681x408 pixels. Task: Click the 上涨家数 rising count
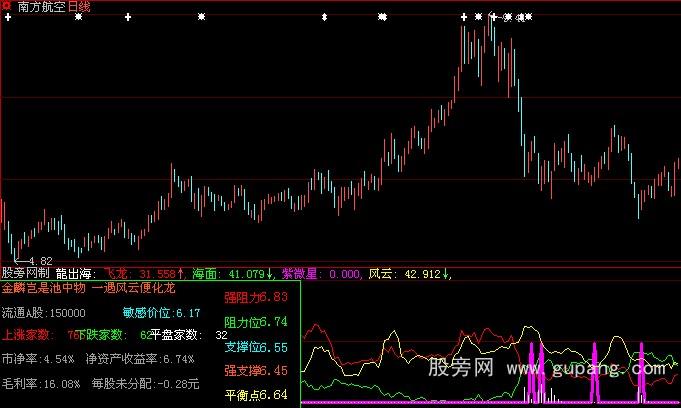tap(40, 335)
